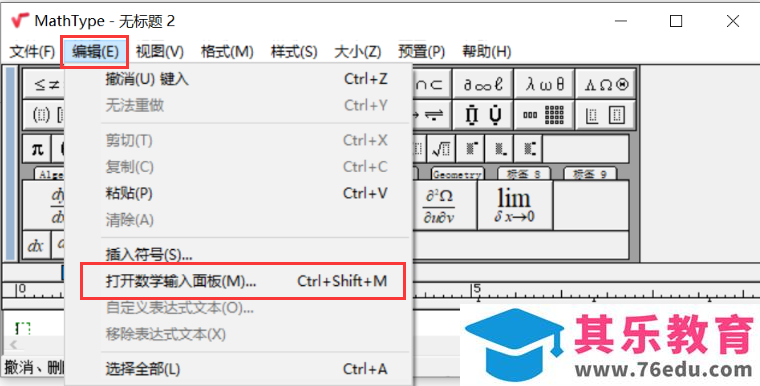This screenshot has width=760, height=386.
Task: Click the ruler at mark 5
Action: [477, 290]
